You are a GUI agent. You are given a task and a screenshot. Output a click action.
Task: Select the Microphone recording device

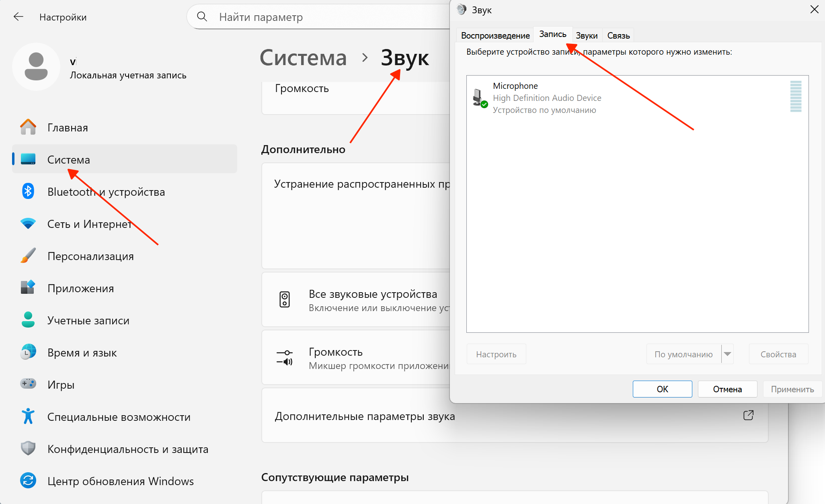pos(637,98)
